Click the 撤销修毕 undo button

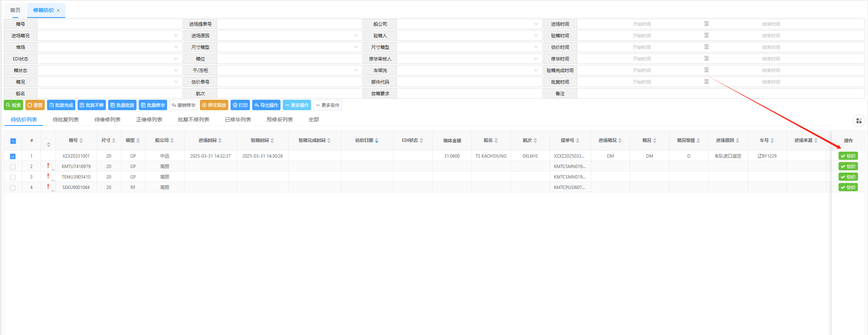pyautogui.click(x=184, y=105)
